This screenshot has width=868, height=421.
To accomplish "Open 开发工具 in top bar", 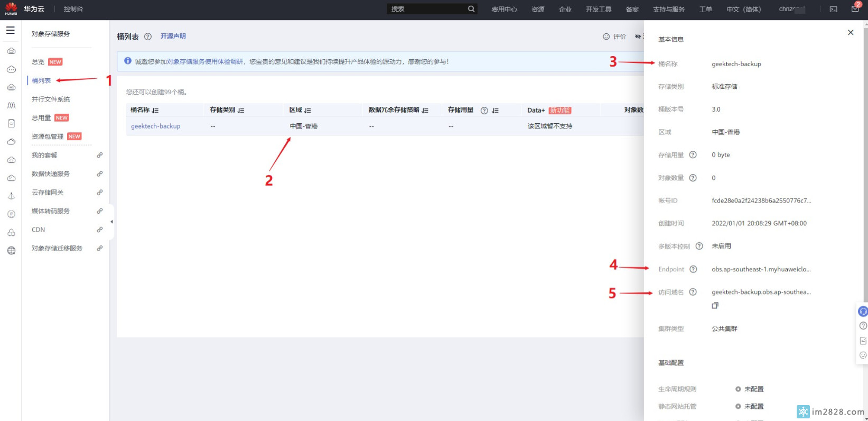I will 599,9.
